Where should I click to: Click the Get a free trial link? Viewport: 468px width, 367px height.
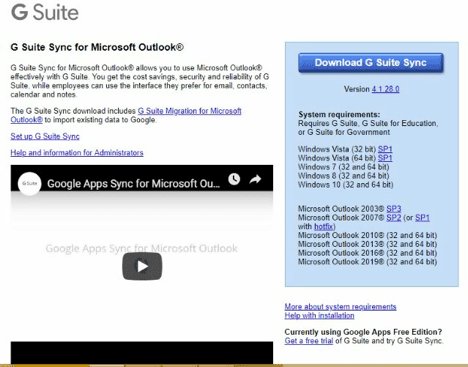(x=309, y=341)
